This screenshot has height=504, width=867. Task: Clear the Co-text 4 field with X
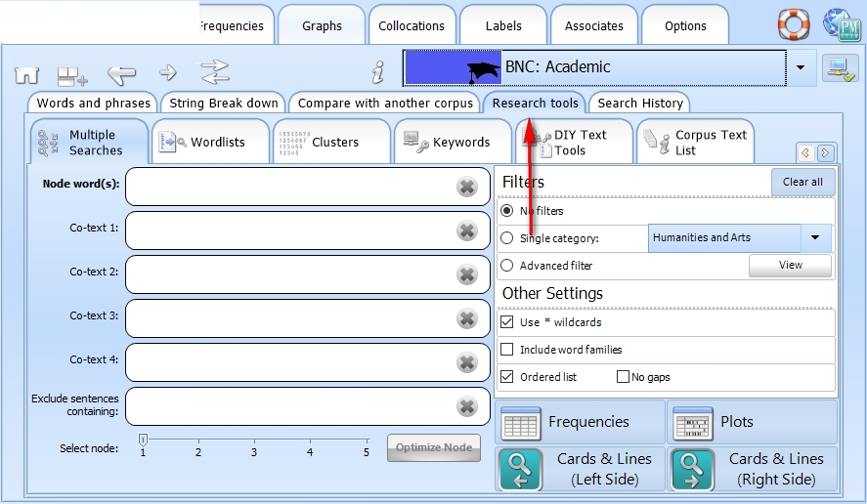pyautogui.click(x=467, y=362)
